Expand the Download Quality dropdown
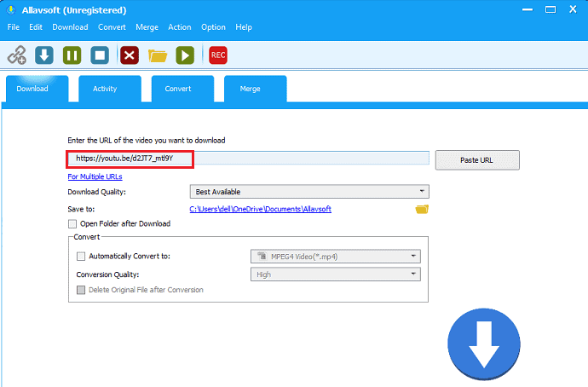Image resolution: width=588 pixels, height=387 pixels. [309, 192]
